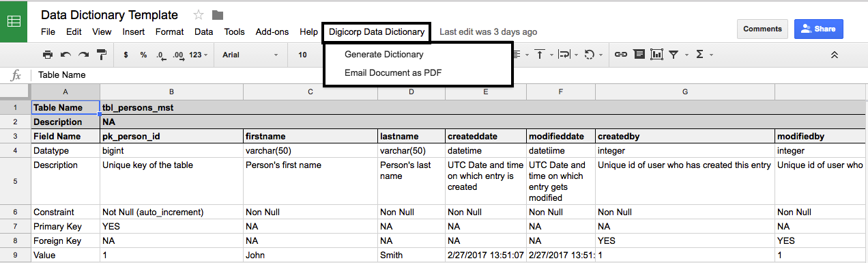This screenshot has height=263, width=868.
Task: Select the createddate field cell
Action: [x=486, y=136]
